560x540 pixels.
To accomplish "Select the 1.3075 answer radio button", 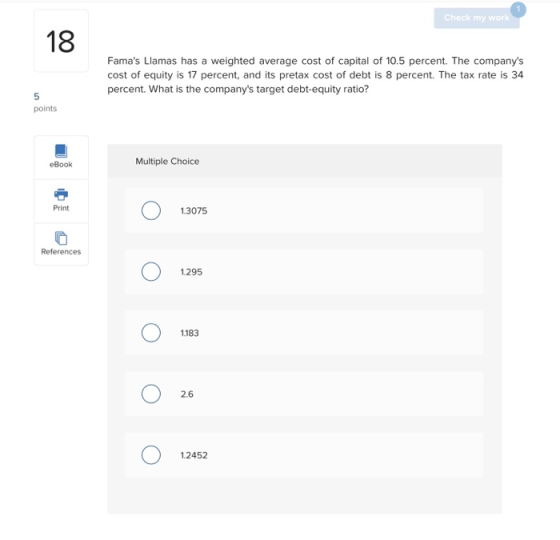I will click(x=151, y=210).
